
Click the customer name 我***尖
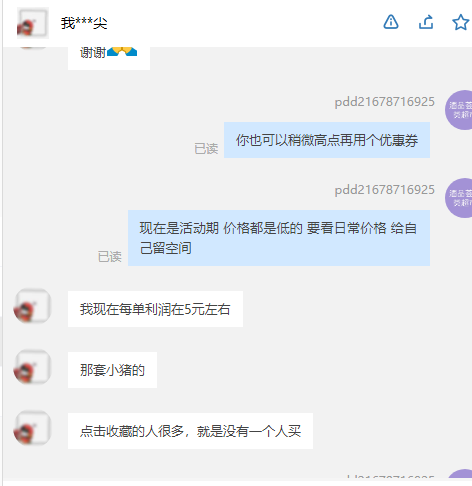[84, 23]
